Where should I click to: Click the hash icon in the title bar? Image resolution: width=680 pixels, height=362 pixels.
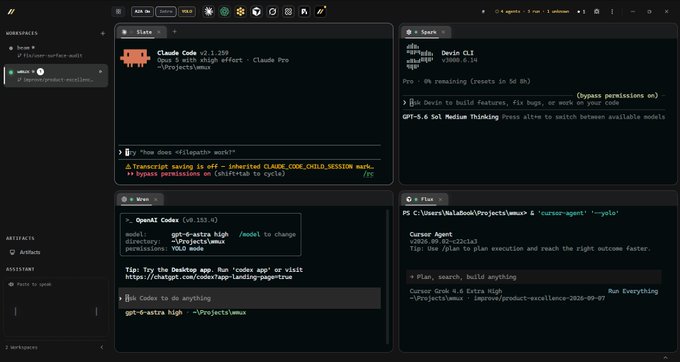pos(484,12)
